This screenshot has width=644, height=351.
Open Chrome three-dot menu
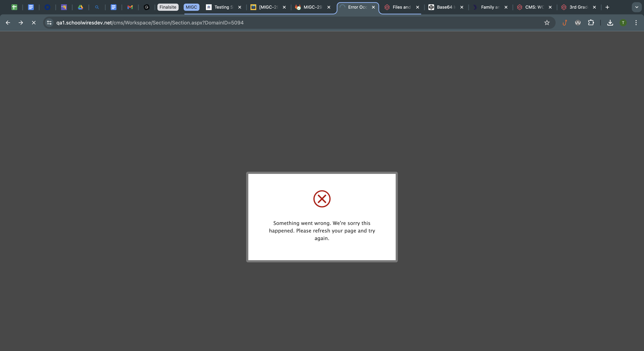coord(636,23)
